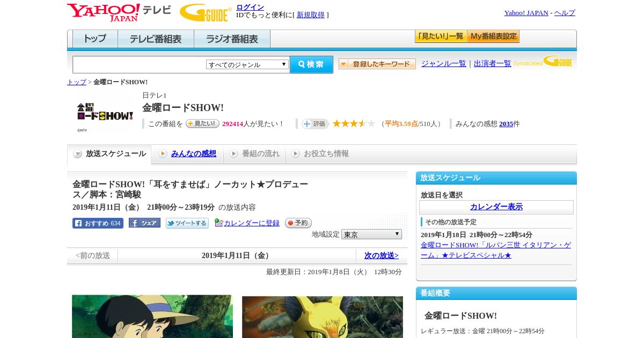Click the 評価 rating plus button
The width and height of the screenshot is (644, 338).
(x=315, y=124)
